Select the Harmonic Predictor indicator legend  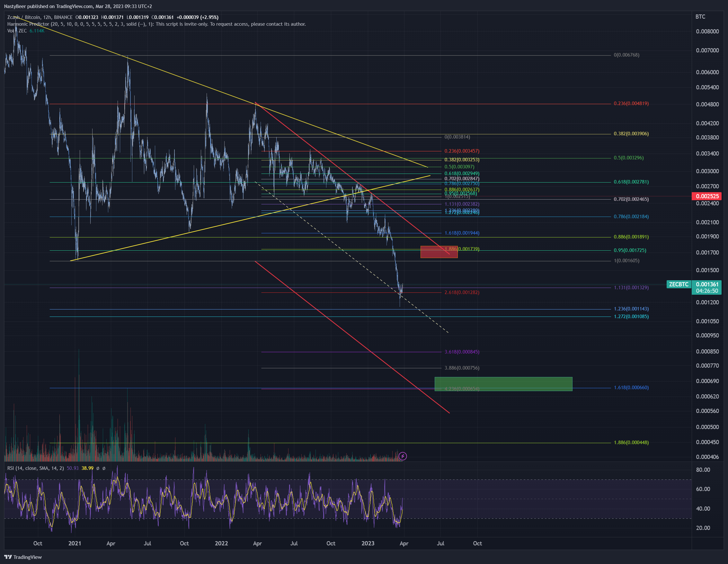click(x=156, y=24)
